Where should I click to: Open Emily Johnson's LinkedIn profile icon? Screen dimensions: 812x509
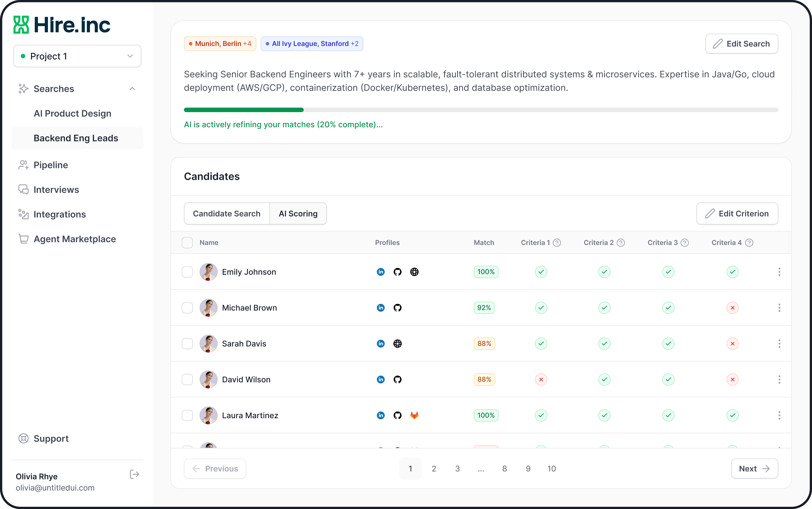[380, 272]
